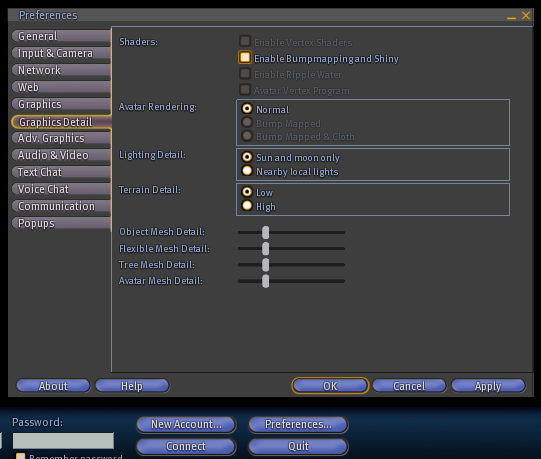The image size is (541, 459).
Task: Select Nearby local lights radio option
Action: pyautogui.click(x=247, y=171)
